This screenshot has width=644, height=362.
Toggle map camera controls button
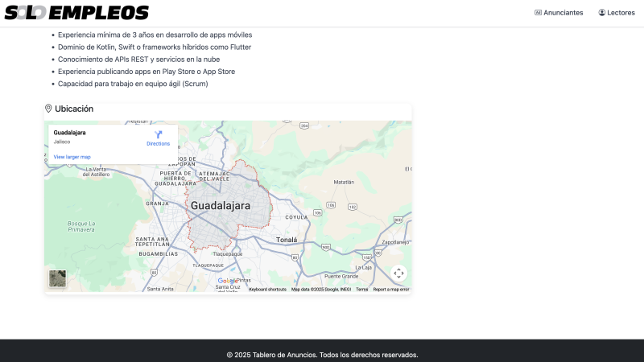point(398,274)
